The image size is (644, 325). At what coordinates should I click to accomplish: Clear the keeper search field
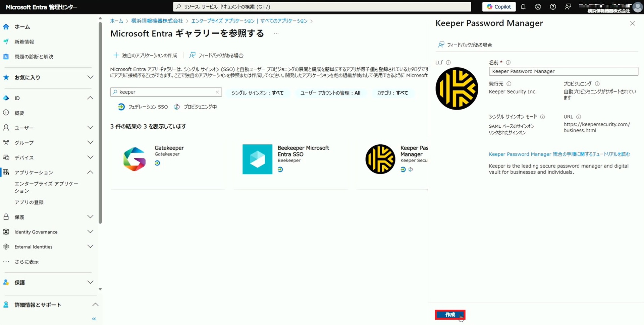(217, 92)
